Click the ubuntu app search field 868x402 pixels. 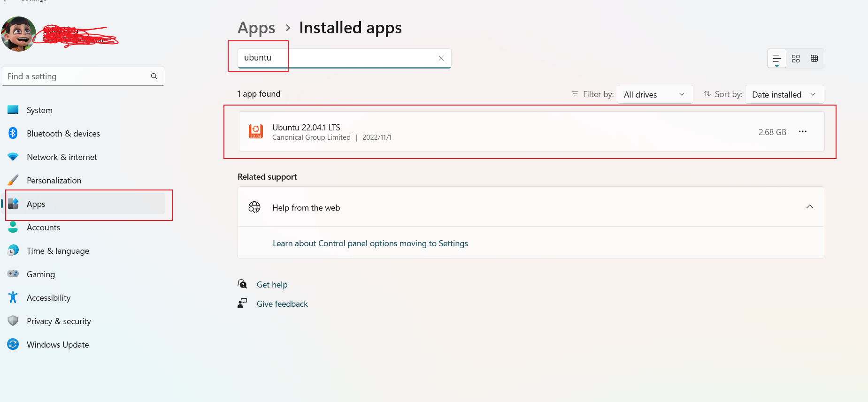tap(344, 58)
